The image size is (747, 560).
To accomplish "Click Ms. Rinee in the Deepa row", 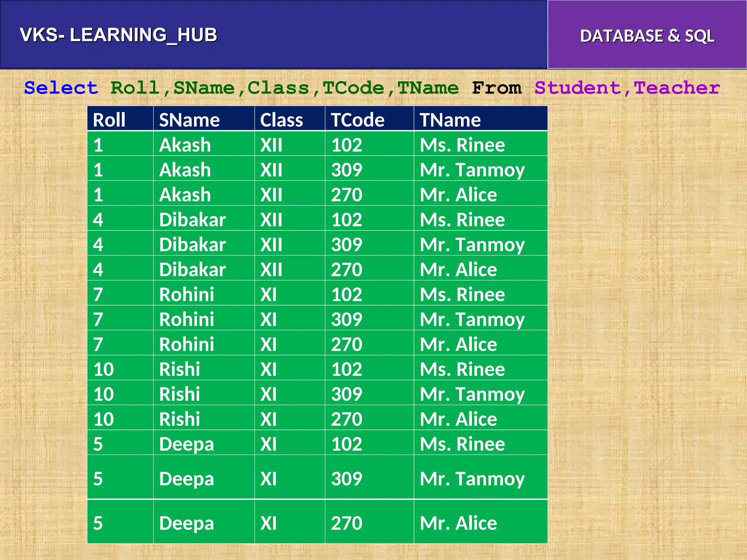I will tap(462, 444).
